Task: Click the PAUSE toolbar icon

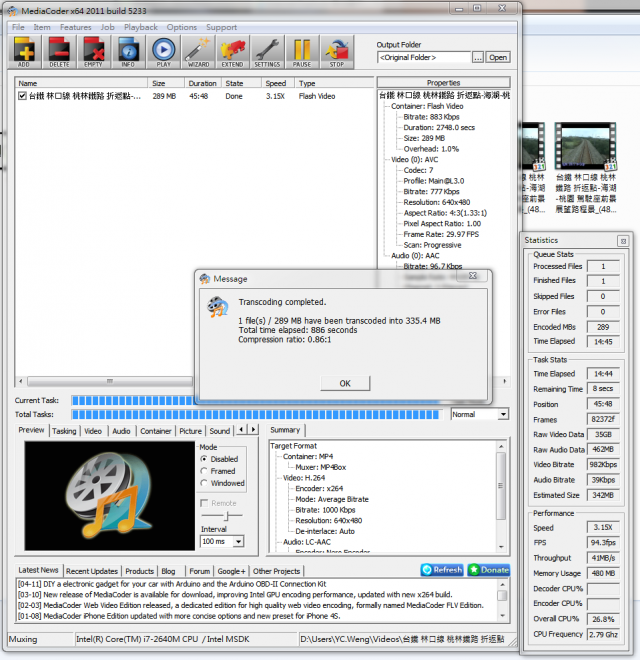Action: (x=302, y=52)
